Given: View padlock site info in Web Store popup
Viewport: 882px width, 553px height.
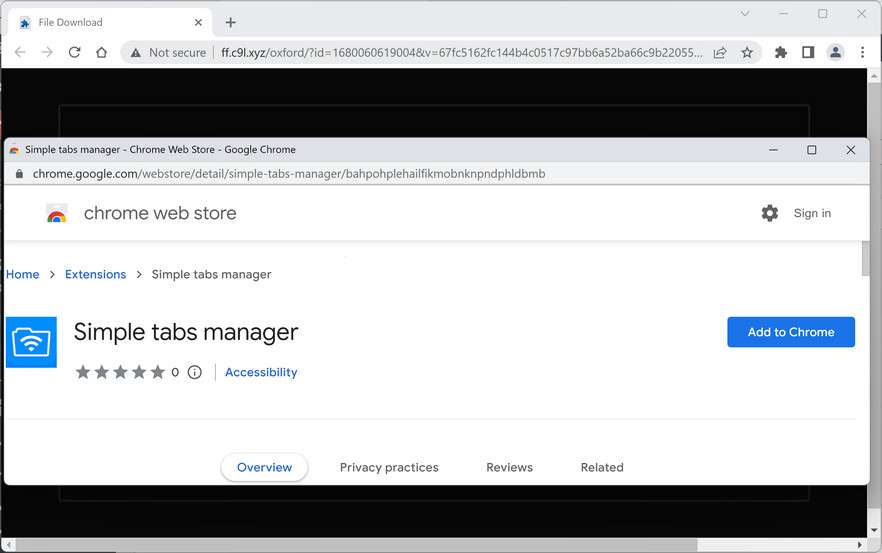Looking at the screenshot, I should click(x=19, y=174).
